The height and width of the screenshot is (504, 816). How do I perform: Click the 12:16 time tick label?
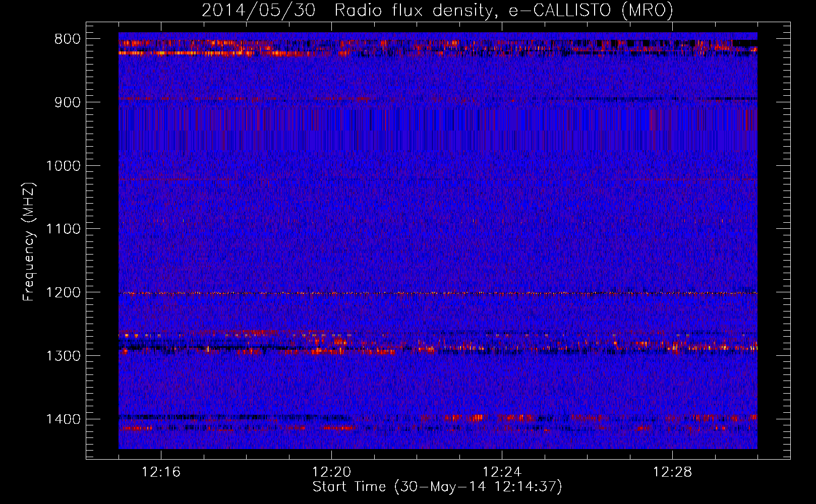(x=161, y=472)
